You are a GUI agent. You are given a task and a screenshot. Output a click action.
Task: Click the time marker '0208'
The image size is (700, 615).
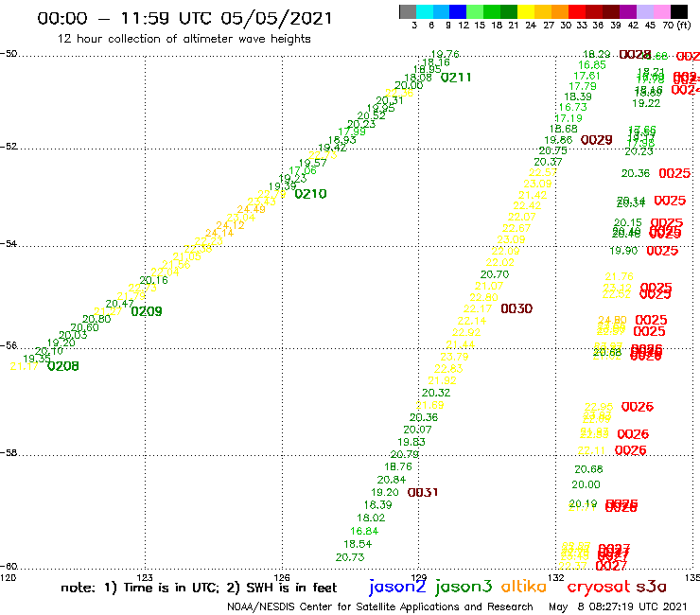[63, 366]
